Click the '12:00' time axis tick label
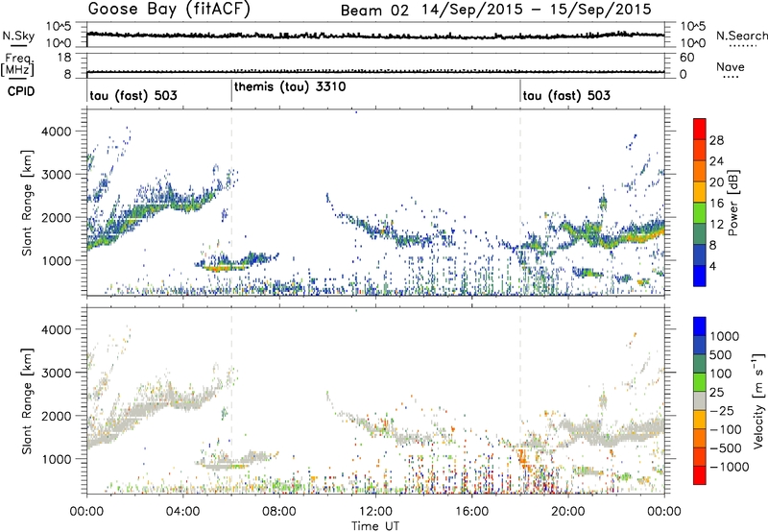The image size is (768, 532). [x=375, y=512]
